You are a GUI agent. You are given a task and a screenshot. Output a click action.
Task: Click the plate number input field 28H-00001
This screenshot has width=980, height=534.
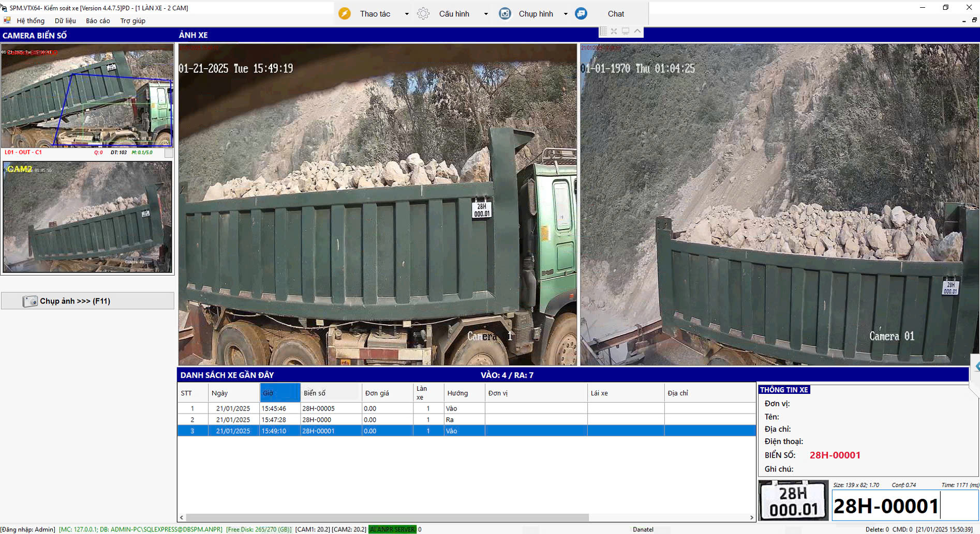coord(905,506)
